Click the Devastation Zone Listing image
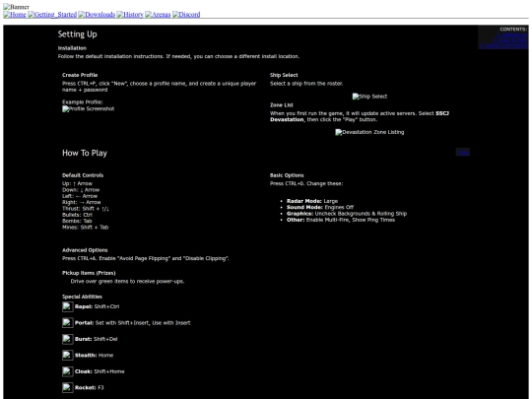 tap(369, 132)
